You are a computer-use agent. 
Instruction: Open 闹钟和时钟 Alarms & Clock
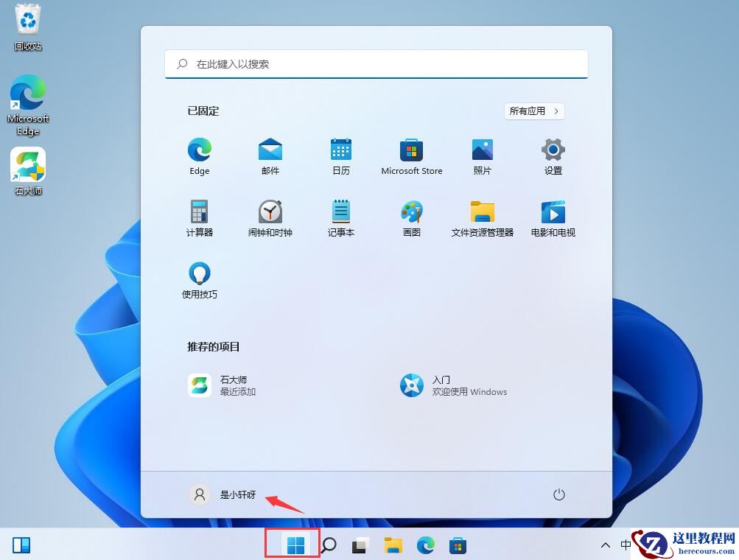[270, 217]
